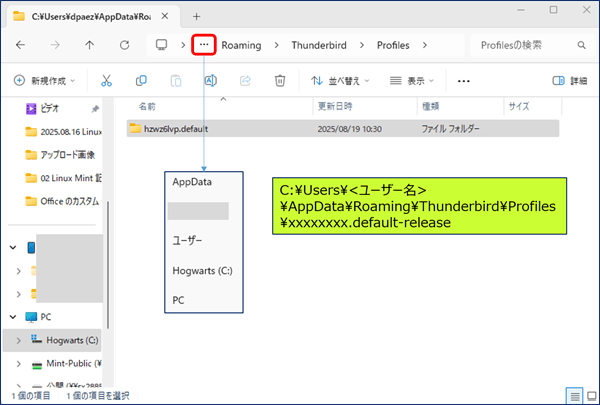
Task: Choose AppData in the path dropdown list
Action: [192, 182]
